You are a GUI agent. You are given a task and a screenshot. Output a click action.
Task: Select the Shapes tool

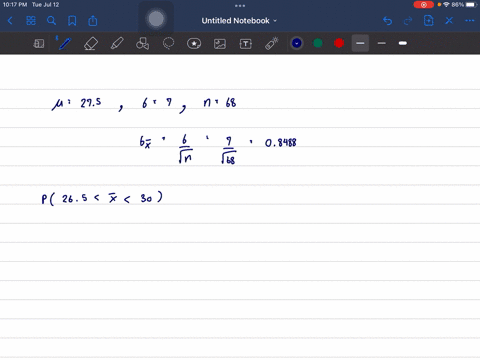(x=142, y=43)
